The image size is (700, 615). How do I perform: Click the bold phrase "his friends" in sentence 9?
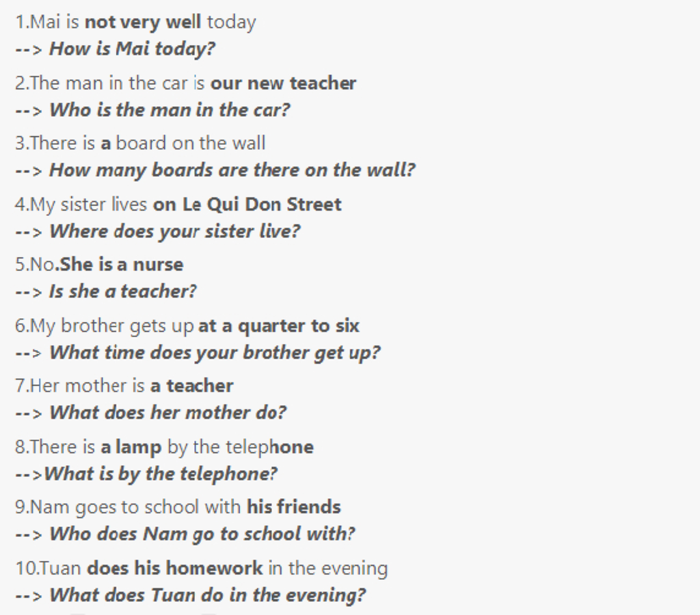293,507
